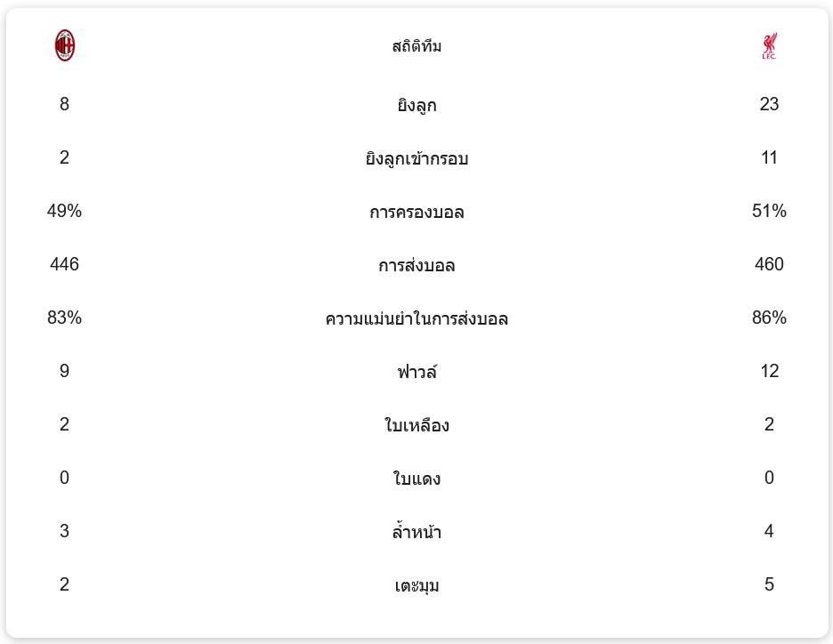Click Liverpool's 23 shots value
Screen dimensions: 833x644
coord(769,104)
